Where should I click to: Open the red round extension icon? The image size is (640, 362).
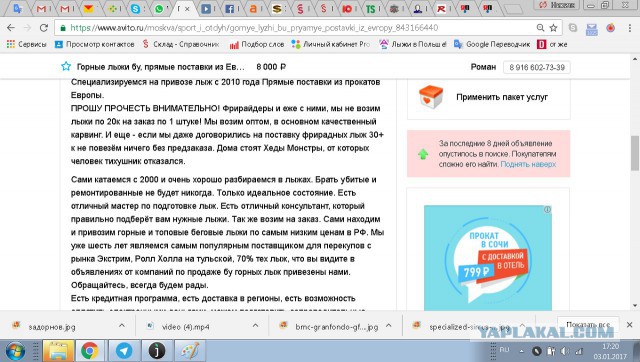tap(611, 28)
